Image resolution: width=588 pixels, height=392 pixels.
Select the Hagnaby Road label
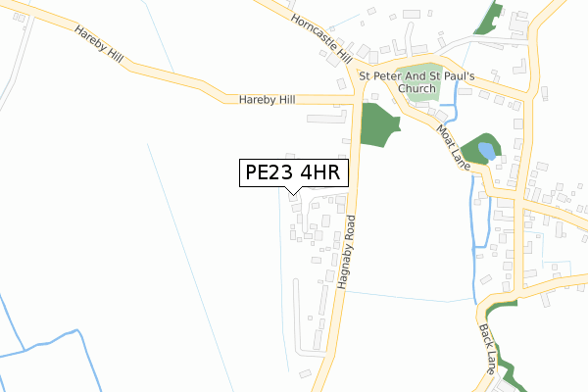click(346, 252)
